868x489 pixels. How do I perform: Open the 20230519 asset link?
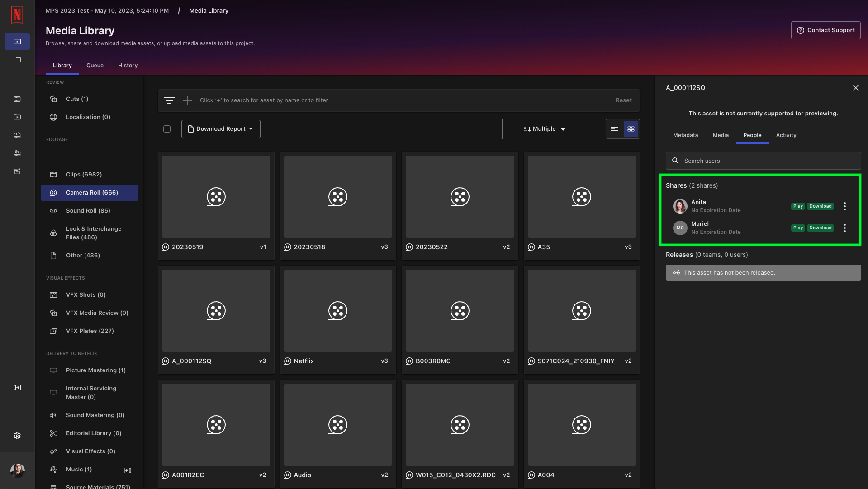(187, 247)
